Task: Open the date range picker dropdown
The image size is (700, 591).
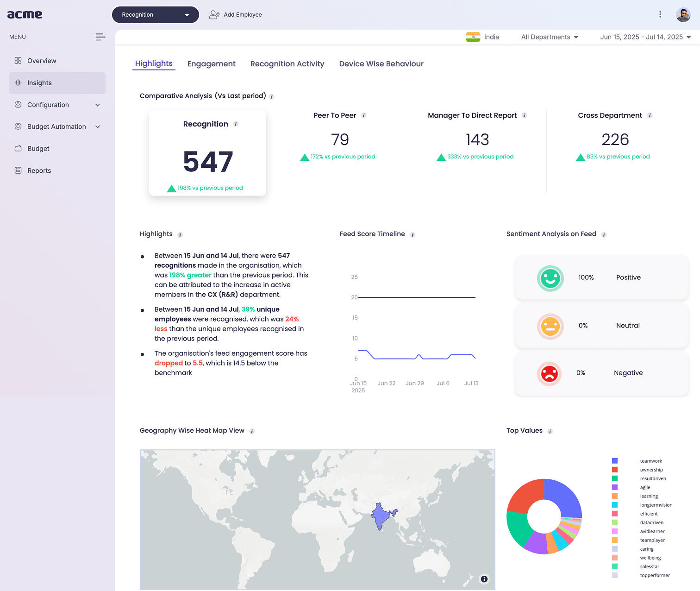Action: [645, 37]
